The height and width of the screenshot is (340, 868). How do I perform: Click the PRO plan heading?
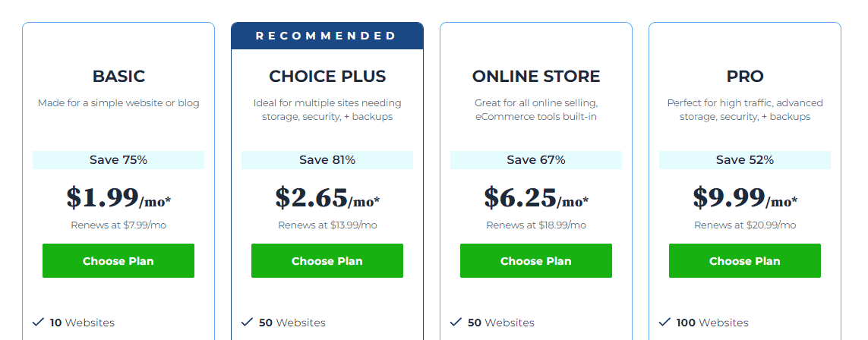point(745,77)
